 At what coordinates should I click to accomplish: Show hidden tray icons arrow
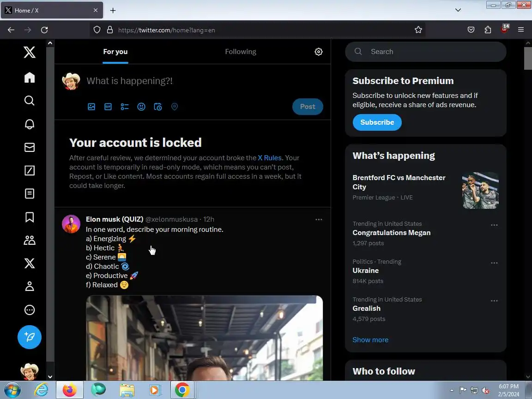tap(452, 391)
